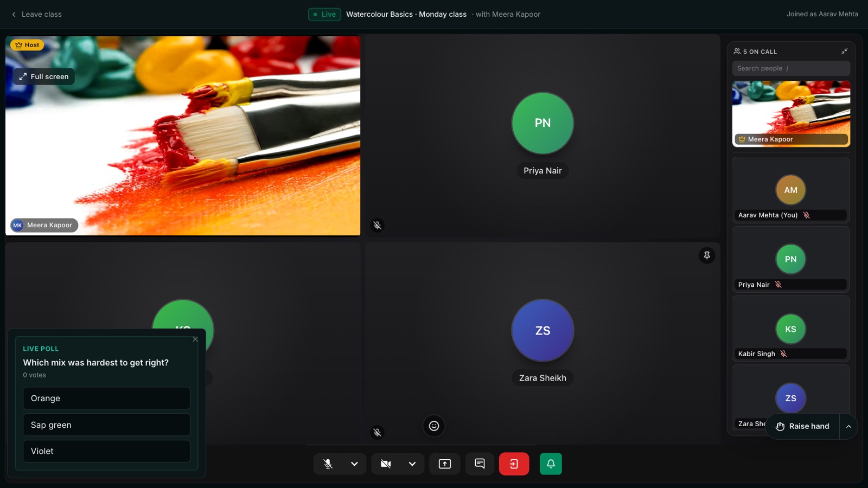
Task: Open Full screen on Meera Kapoor's video
Action: click(44, 76)
